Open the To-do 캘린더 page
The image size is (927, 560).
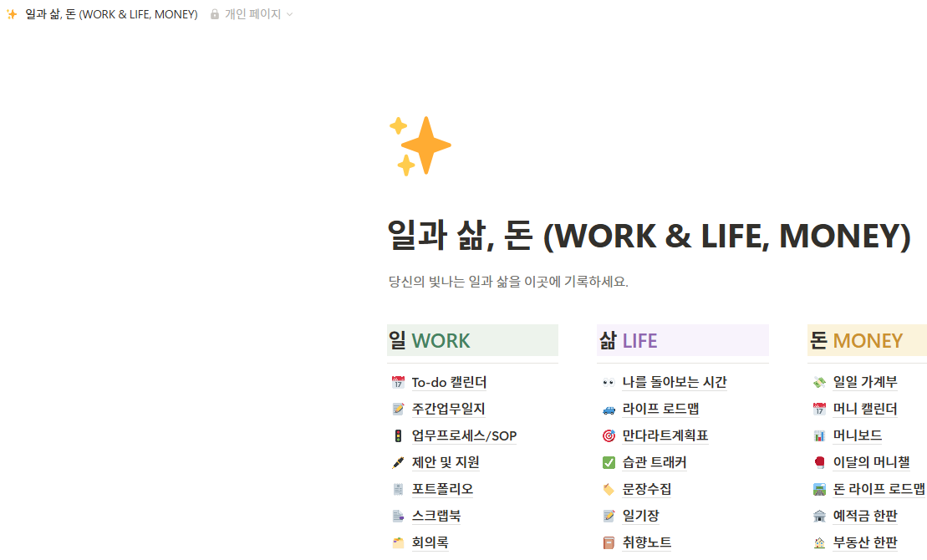pos(449,383)
